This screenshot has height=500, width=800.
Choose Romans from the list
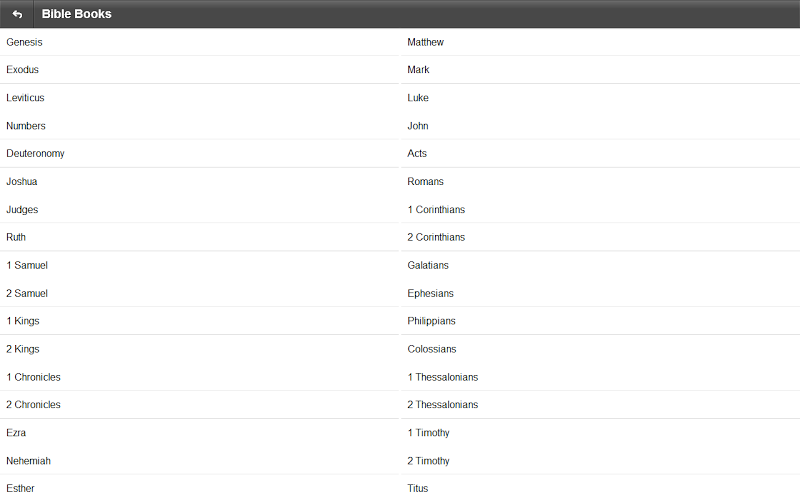(426, 182)
